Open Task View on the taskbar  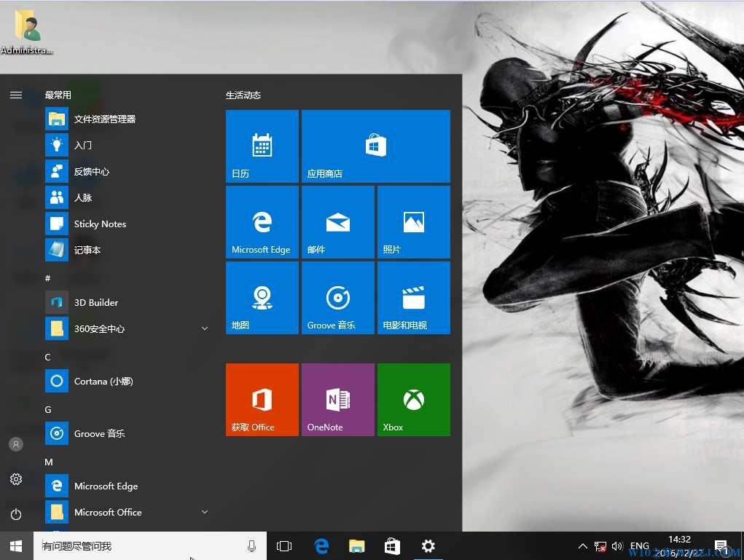pyautogui.click(x=284, y=546)
